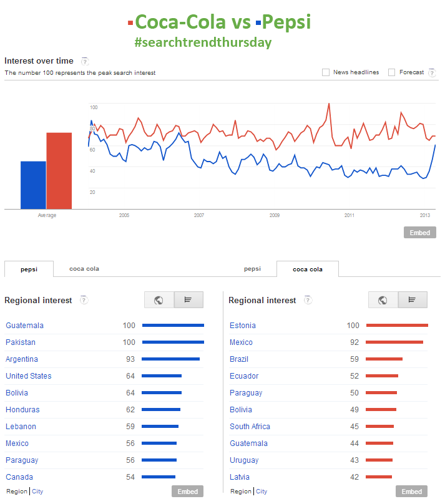The height and width of the screenshot is (504, 445).
Task: Open Mexico in coca cola regional list
Action: 241,342
